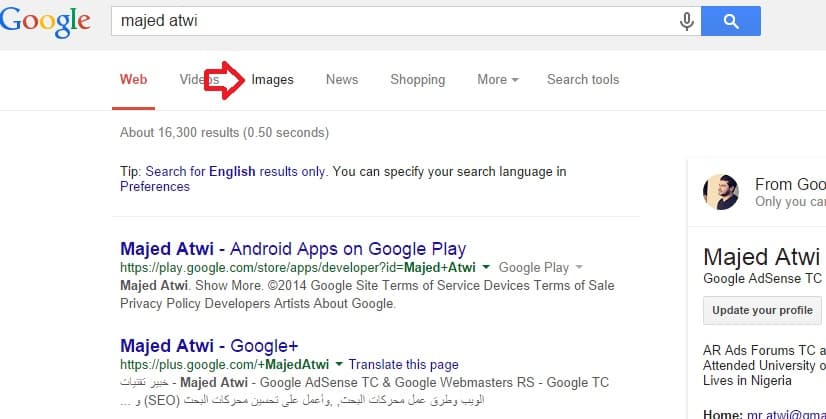Screen dimensions: 826x419
Task: Click into the search query field
Action: 395,21
